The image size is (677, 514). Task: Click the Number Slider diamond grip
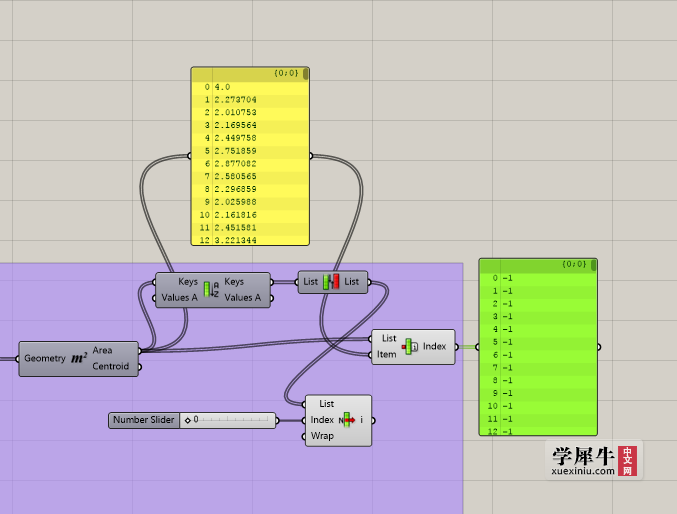[x=187, y=420]
